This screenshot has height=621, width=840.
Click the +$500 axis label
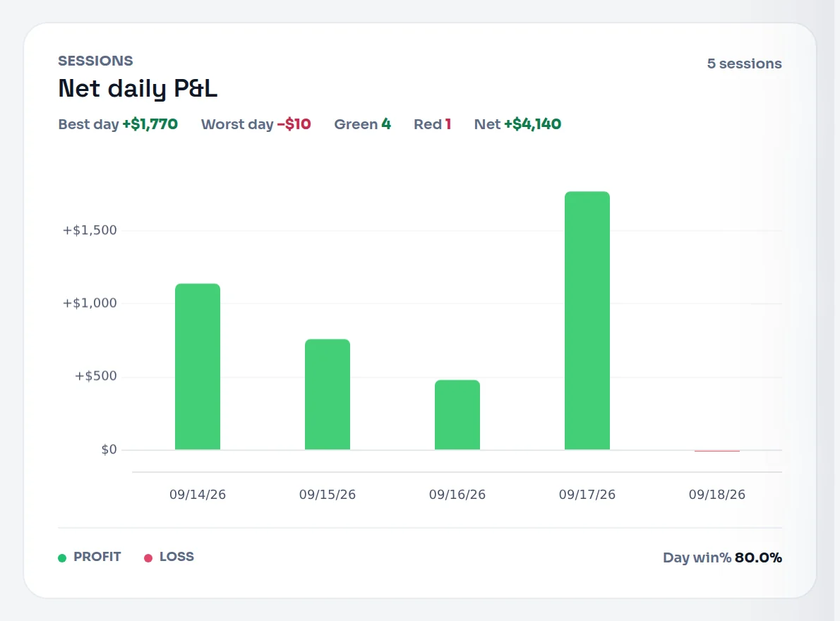pyautogui.click(x=95, y=376)
